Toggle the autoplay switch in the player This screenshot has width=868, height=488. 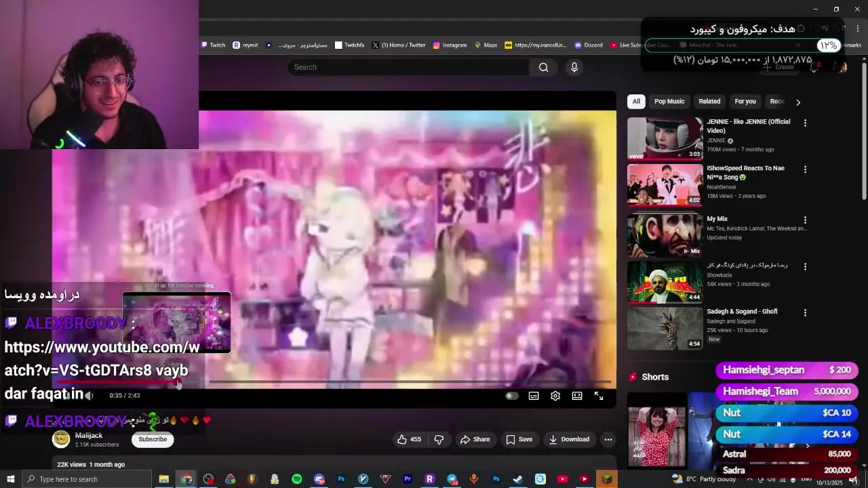512,396
